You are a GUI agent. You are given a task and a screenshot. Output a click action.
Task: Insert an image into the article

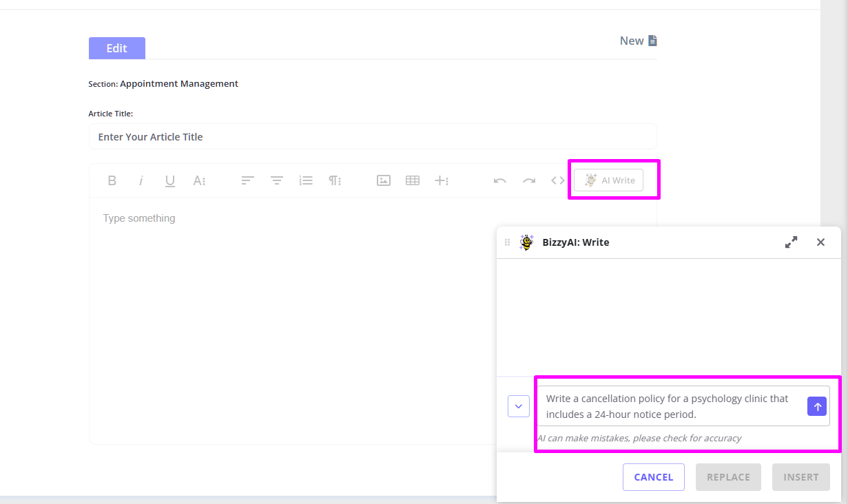pyautogui.click(x=384, y=181)
